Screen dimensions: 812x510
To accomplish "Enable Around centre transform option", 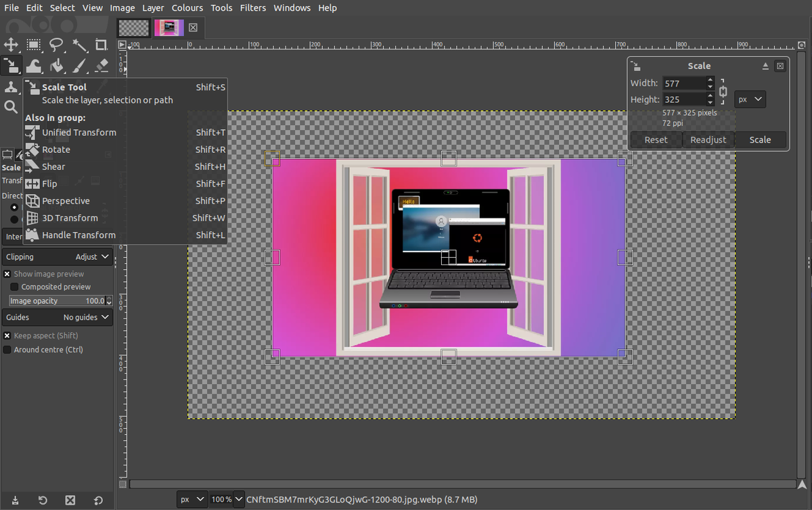I will [x=7, y=350].
